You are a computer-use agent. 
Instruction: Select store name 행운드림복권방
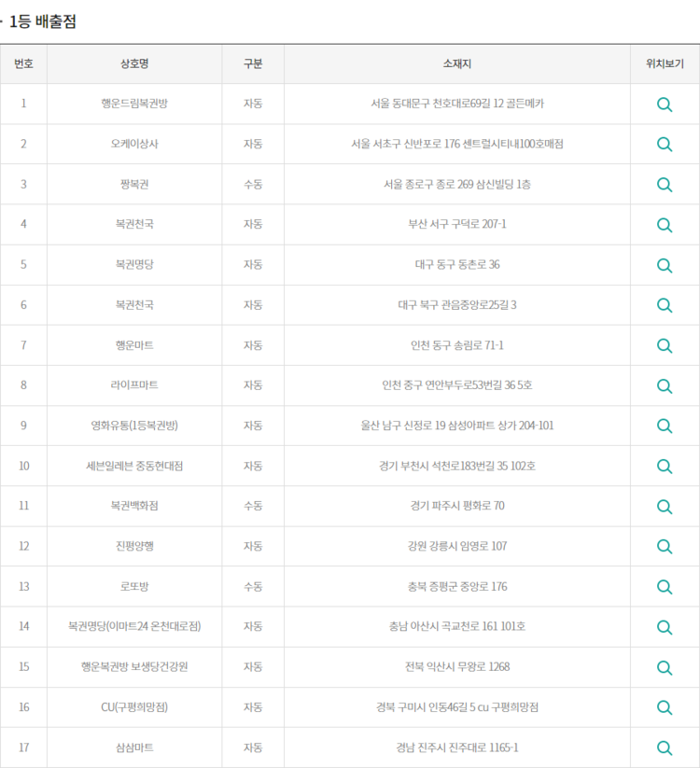pos(134,104)
